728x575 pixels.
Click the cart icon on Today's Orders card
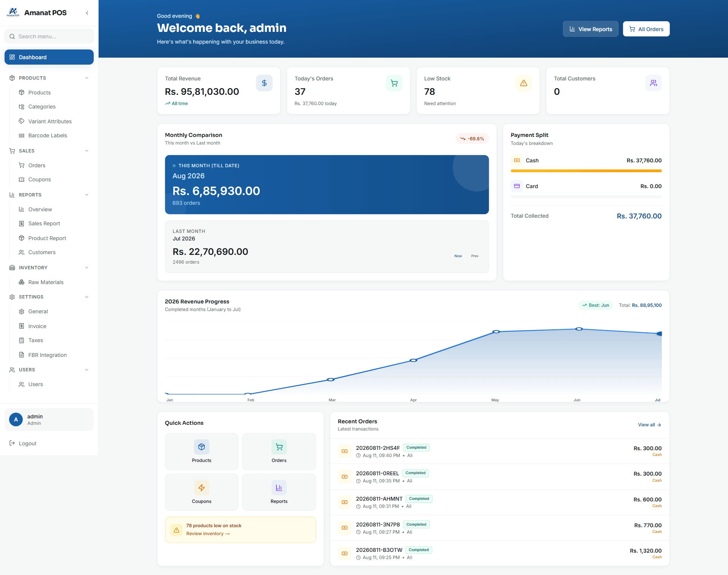pos(394,83)
